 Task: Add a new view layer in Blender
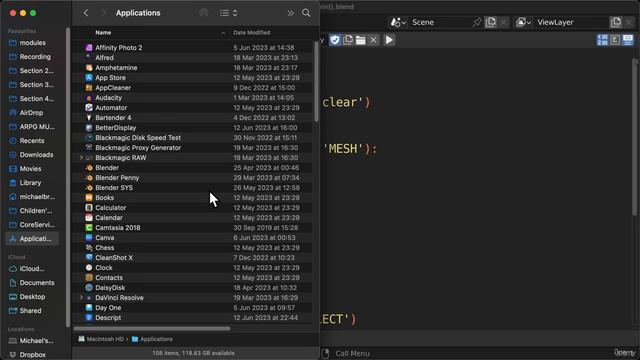pyautogui.click(x=616, y=22)
